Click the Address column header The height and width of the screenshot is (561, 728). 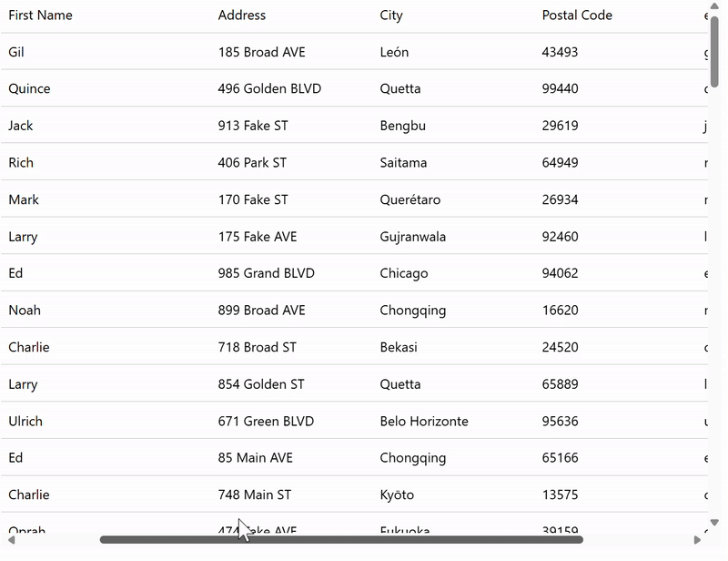[x=242, y=15]
